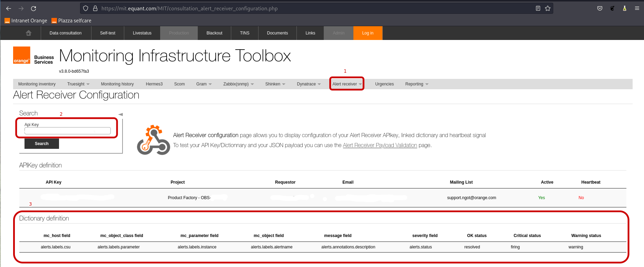Expand the Reporting dropdown
Image resolution: width=644 pixels, height=267 pixels.
pos(417,84)
